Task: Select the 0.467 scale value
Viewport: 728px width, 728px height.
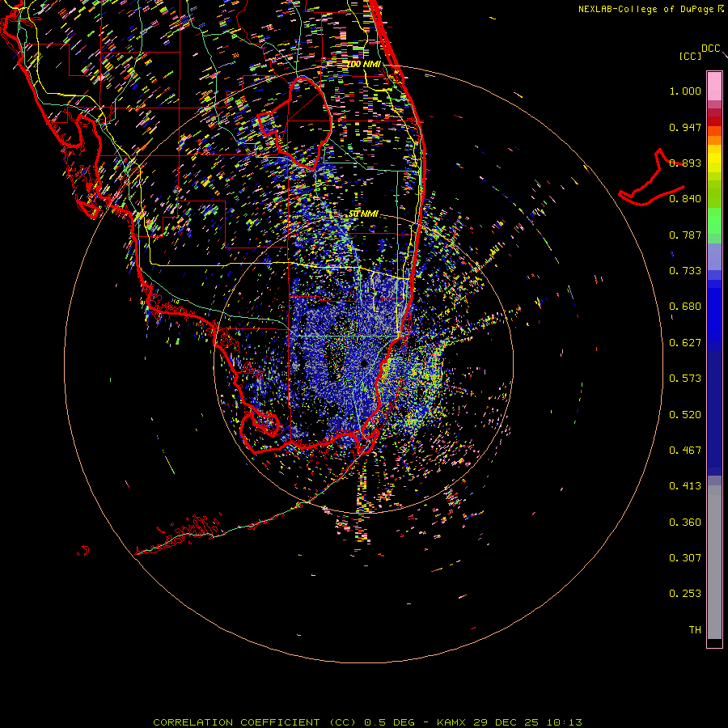Action: pos(685,451)
